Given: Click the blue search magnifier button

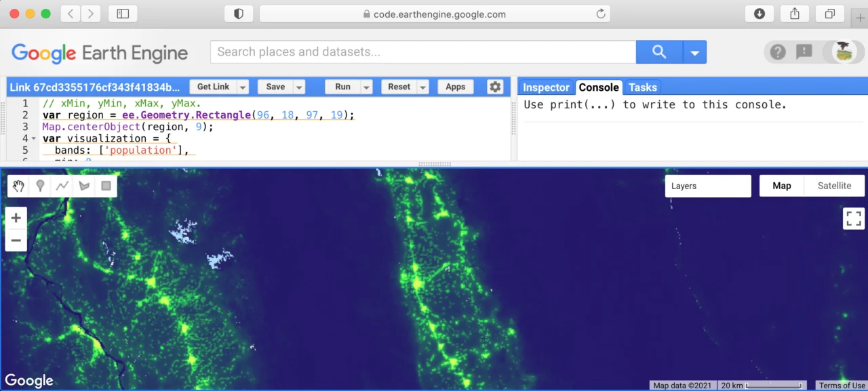Looking at the screenshot, I should [659, 52].
